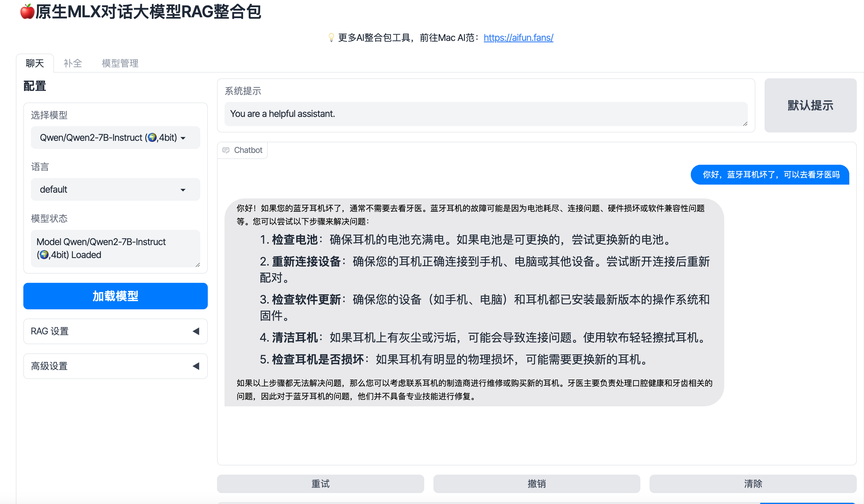
Task: Click the lightbulb icon beside 更多AI整合包工具
Action: pos(331,38)
